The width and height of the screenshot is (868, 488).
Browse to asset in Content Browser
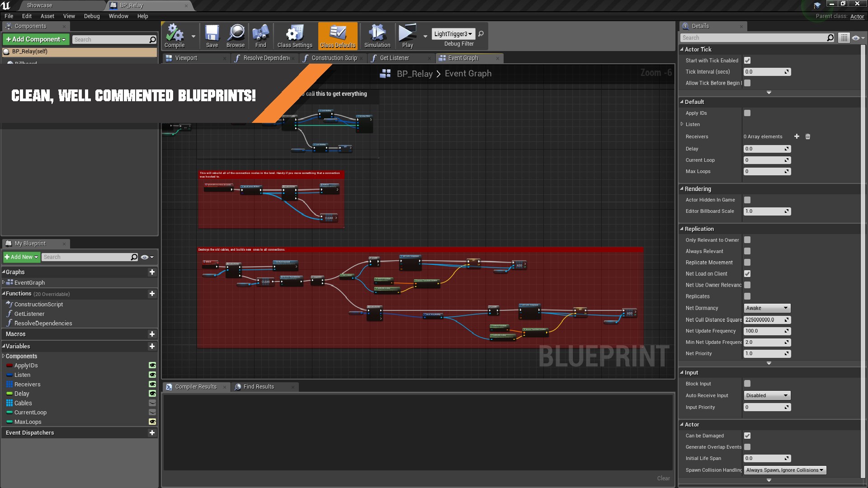tap(235, 36)
